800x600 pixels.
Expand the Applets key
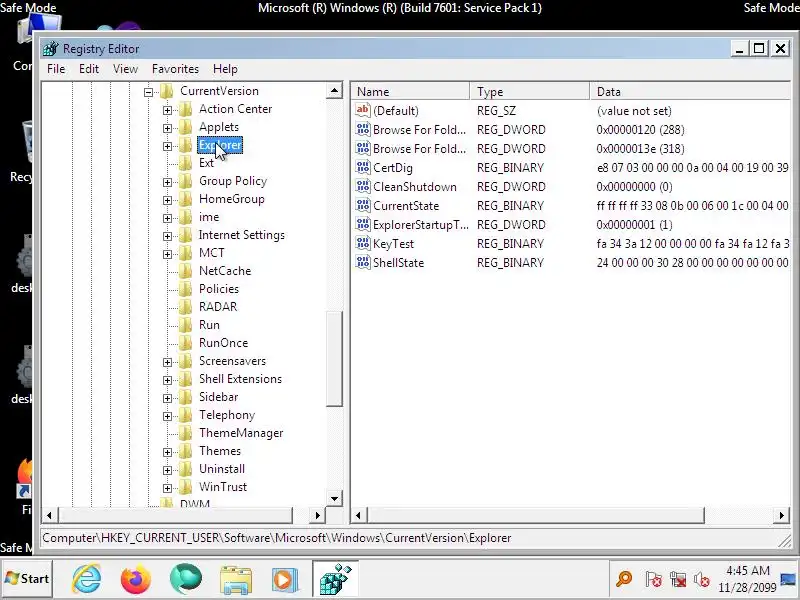167,128
